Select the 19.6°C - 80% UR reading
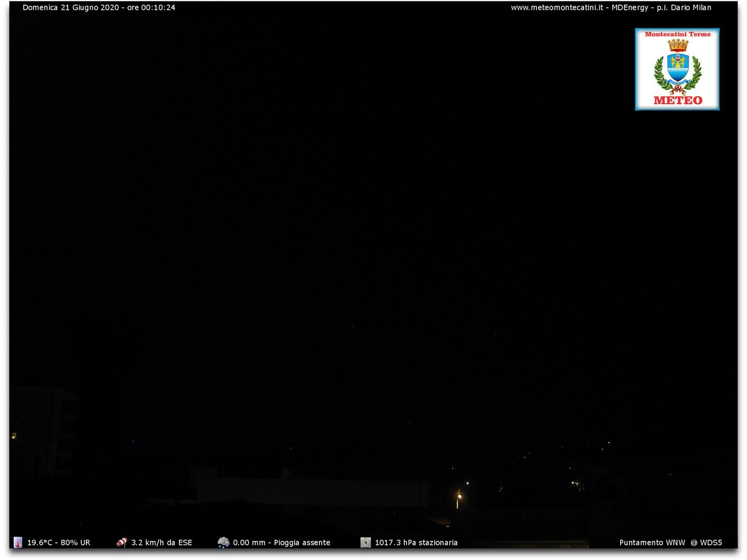 (59, 543)
